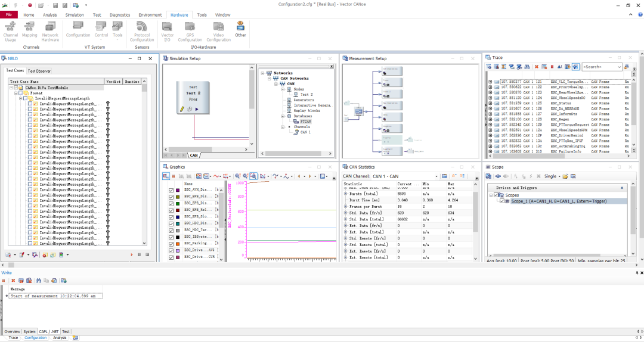The width and height of the screenshot is (644, 342).
Task: Click the play arrow on Test 2 node
Action: [197, 109]
